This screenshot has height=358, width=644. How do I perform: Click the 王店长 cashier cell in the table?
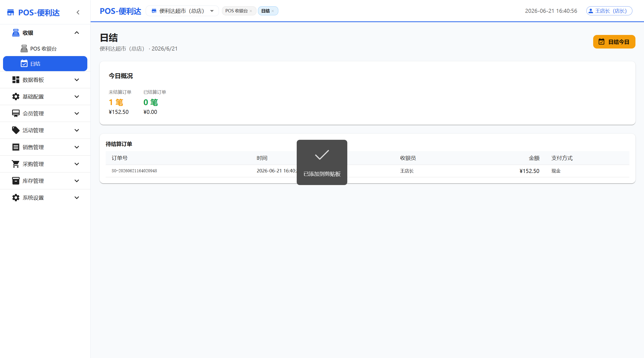click(407, 171)
